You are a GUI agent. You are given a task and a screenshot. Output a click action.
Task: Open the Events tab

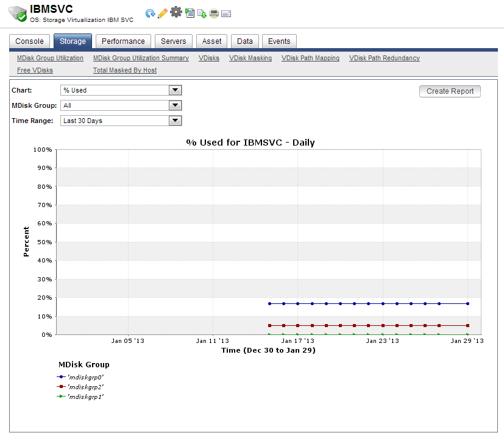pos(279,41)
